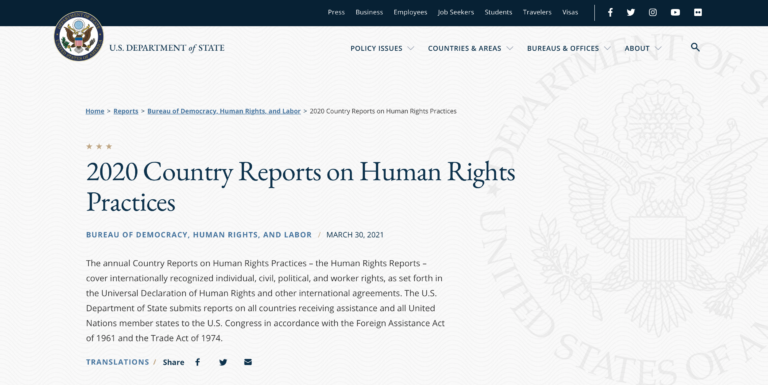This screenshot has width=768, height=385.
Task: Open the Twitter icon in the top bar
Action: pos(631,12)
